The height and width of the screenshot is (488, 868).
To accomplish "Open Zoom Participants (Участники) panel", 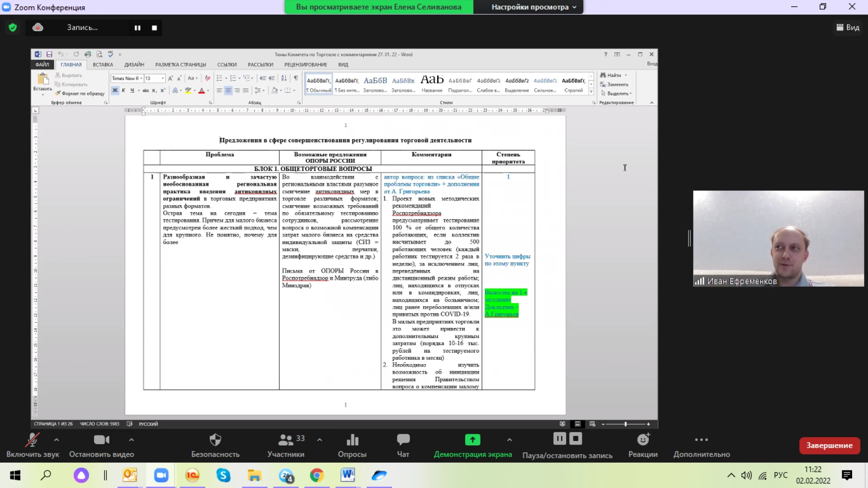I will coord(286,446).
